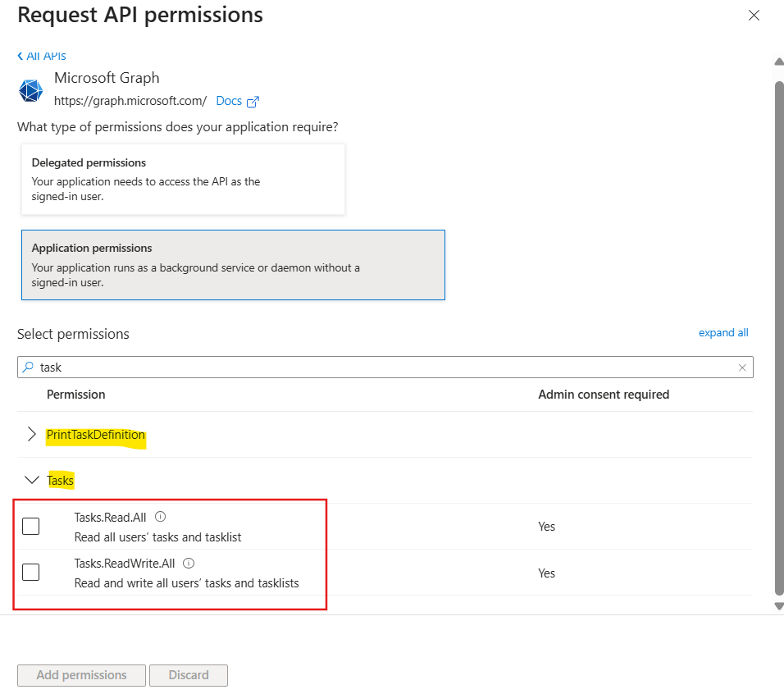The width and height of the screenshot is (784, 694).
Task: Click the Admin consent required column header
Action: (604, 395)
